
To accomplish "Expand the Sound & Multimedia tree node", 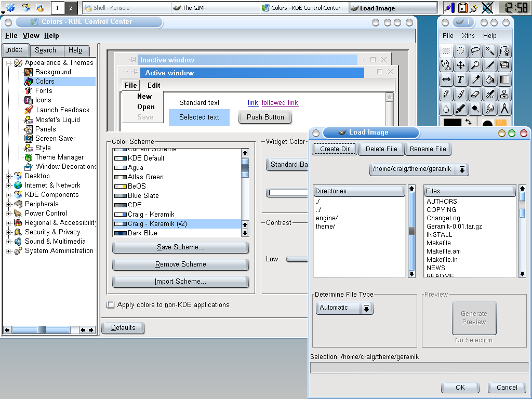I will (9, 242).
